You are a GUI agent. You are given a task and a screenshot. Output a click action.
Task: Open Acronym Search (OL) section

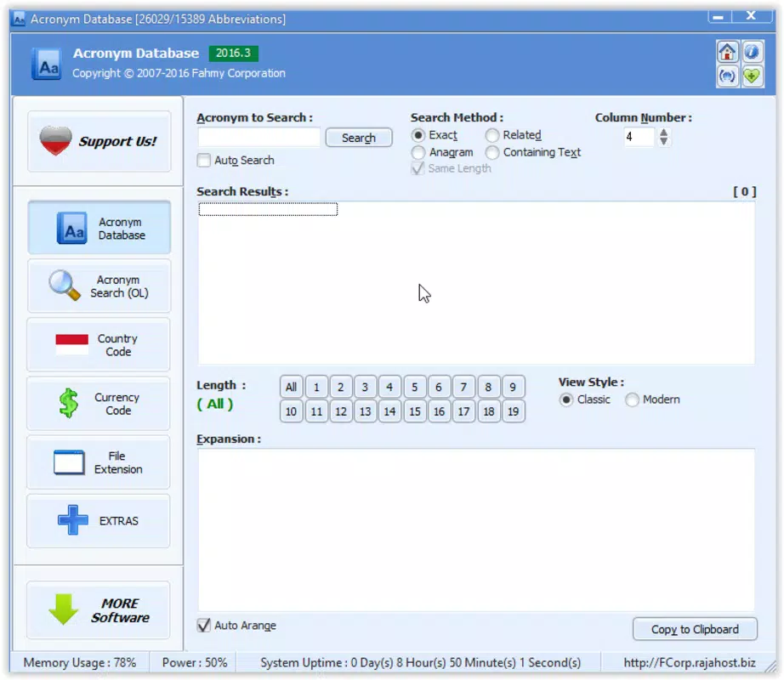point(99,286)
